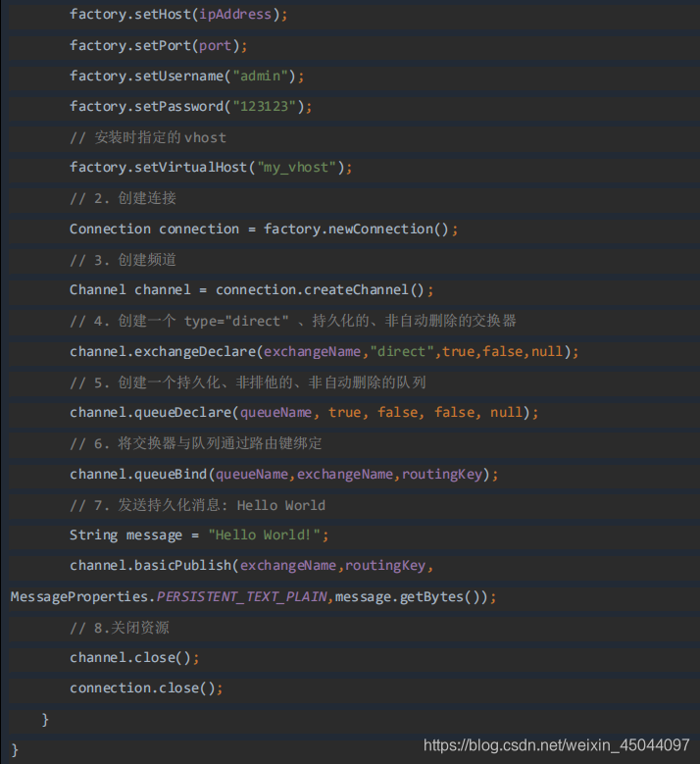The width and height of the screenshot is (700, 764).
Task: Click PERSISTENT_TEXT_PLAIN constant
Action: point(241,597)
